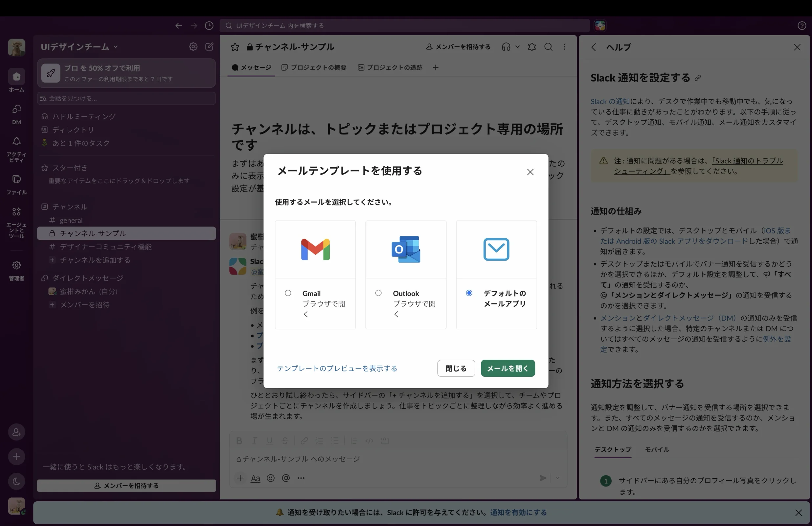Viewport: 812px width, 526px height.
Task: Click メンバーを招待する in channel header
Action: coord(458,47)
